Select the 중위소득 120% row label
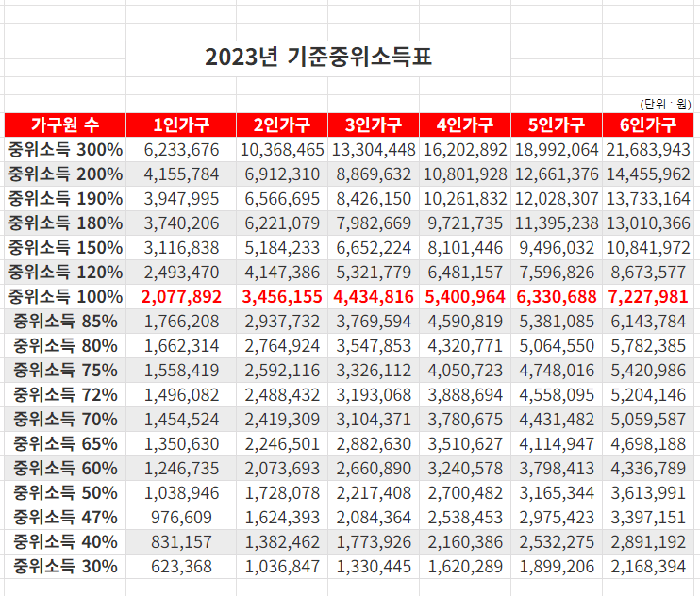Image resolution: width=700 pixels, height=596 pixels. (x=65, y=273)
